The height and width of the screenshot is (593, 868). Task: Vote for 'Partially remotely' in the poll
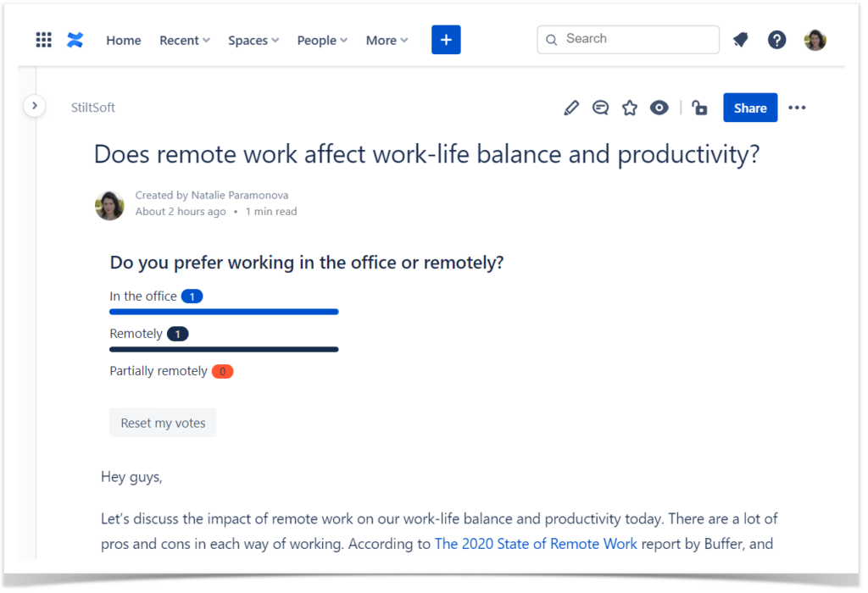(159, 370)
